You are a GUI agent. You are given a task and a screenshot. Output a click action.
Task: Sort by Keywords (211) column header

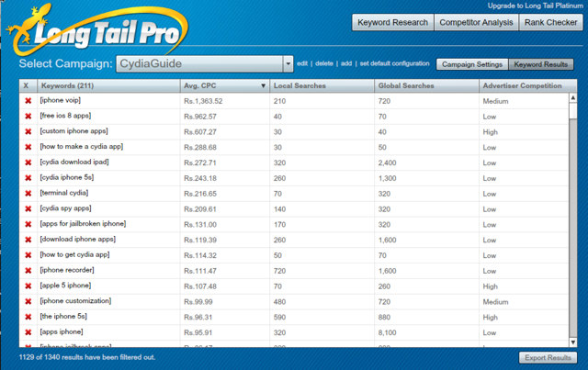(108, 86)
